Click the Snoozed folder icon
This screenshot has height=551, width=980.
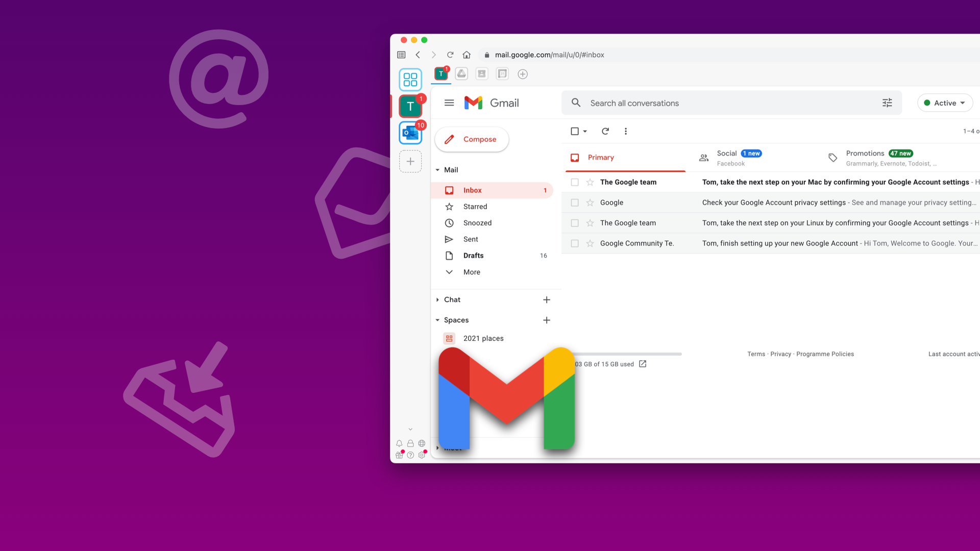pyautogui.click(x=449, y=222)
